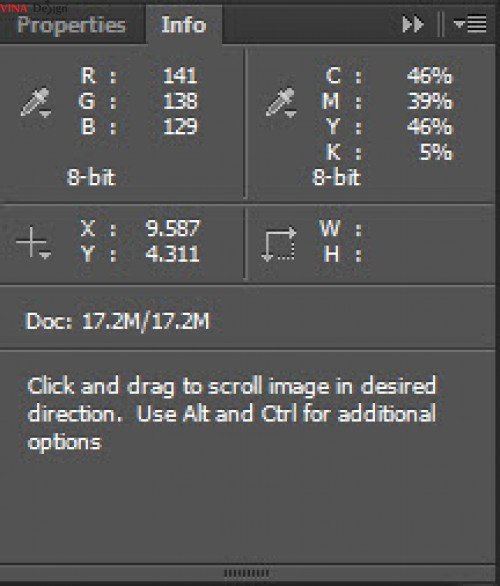Click the CMYK eyedropper readout icon
Viewport: 500px width, 586px height.
(x=281, y=102)
